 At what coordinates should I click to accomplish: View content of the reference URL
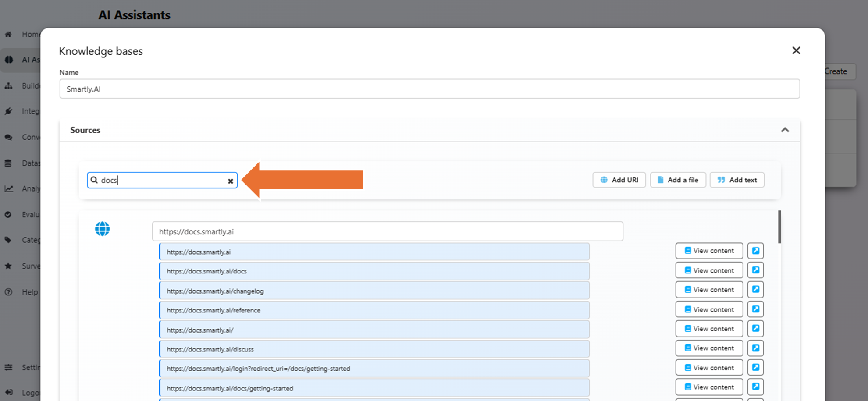click(709, 309)
